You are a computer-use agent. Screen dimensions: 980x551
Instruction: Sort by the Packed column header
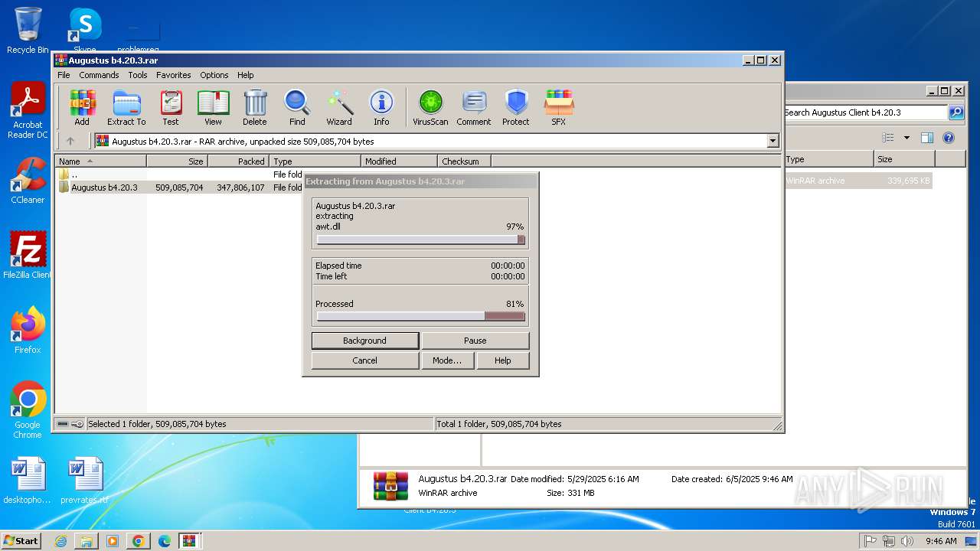[x=238, y=161]
